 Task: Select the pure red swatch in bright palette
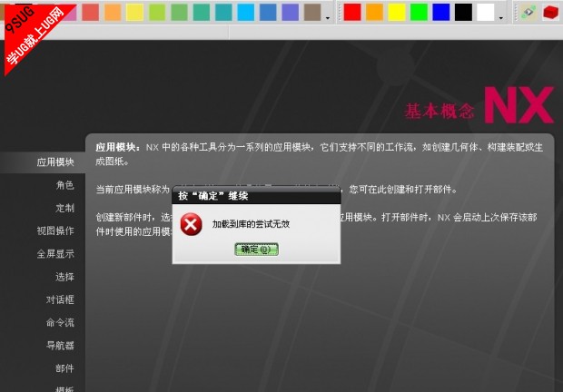click(x=352, y=12)
